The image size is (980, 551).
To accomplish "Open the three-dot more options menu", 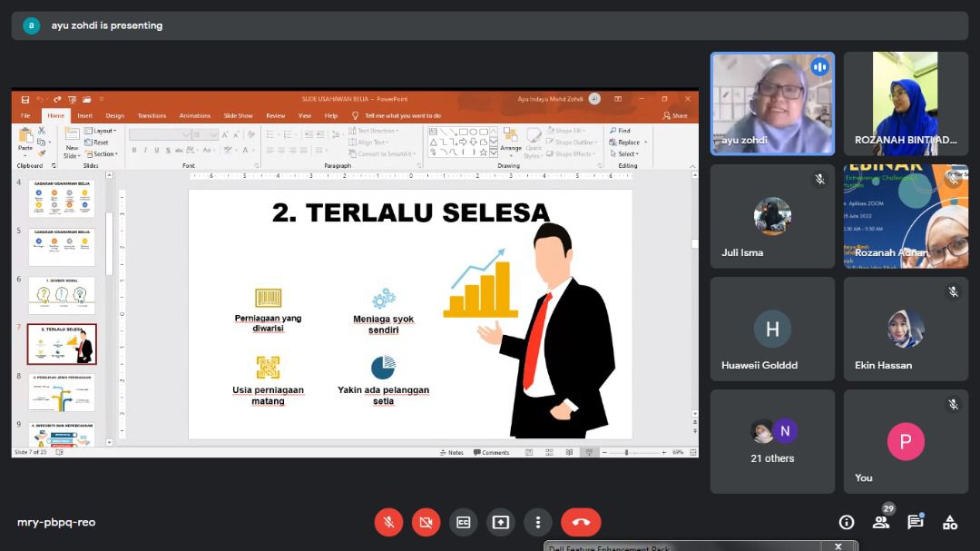I will pos(538,522).
